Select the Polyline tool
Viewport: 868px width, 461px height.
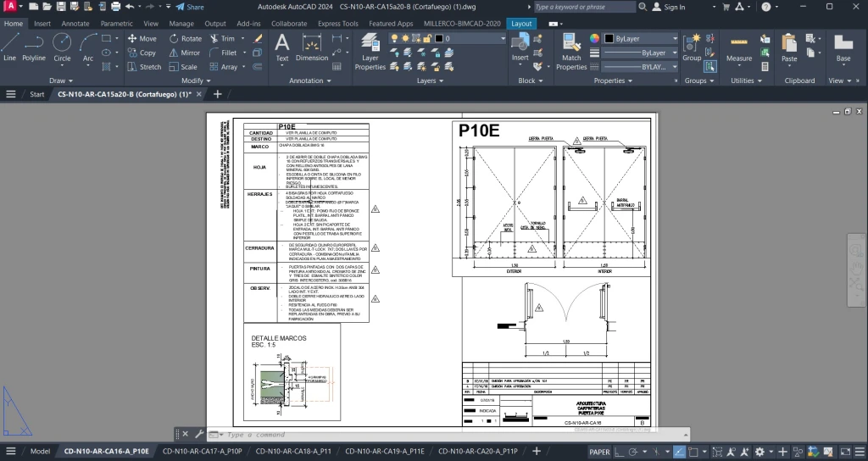34,47
